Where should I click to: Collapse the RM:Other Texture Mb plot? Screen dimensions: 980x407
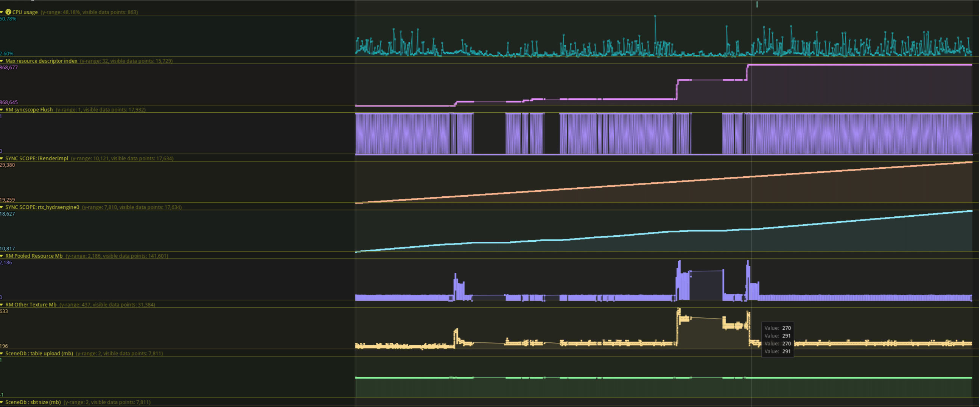[2, 304]
